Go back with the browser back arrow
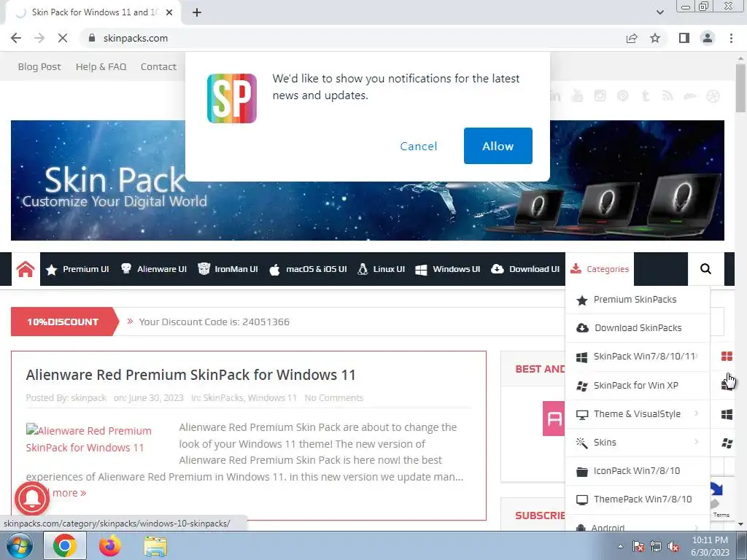The height and width of the screenshot is (560, 747). 16,38
